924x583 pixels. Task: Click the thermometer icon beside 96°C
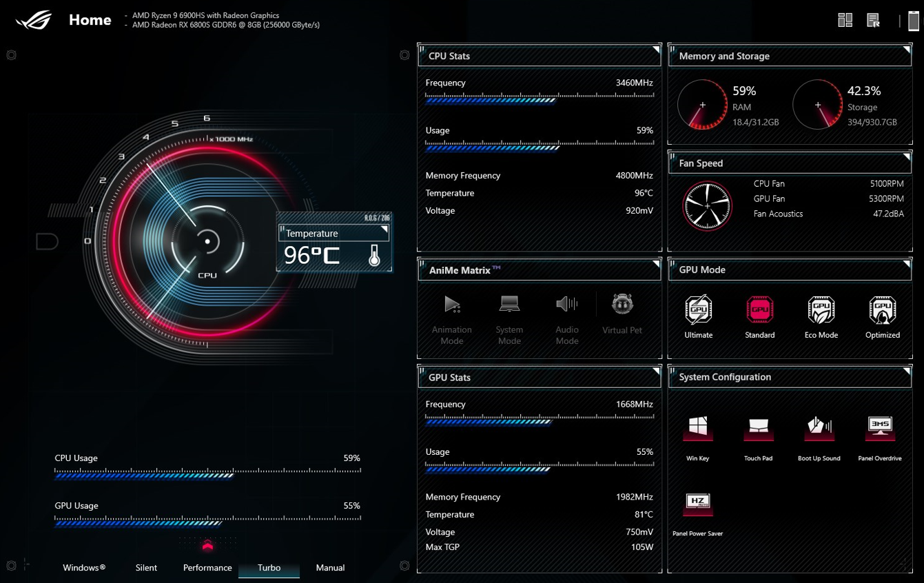click(x=374, y=256)
